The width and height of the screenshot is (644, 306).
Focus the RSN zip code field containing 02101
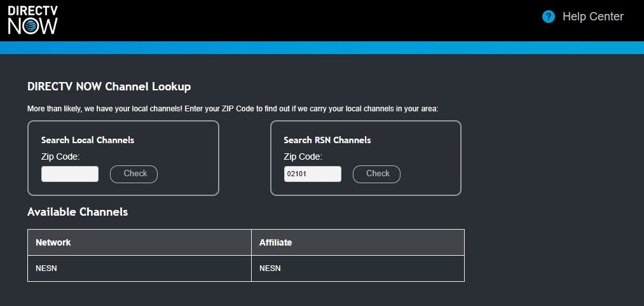pos(313,174)
